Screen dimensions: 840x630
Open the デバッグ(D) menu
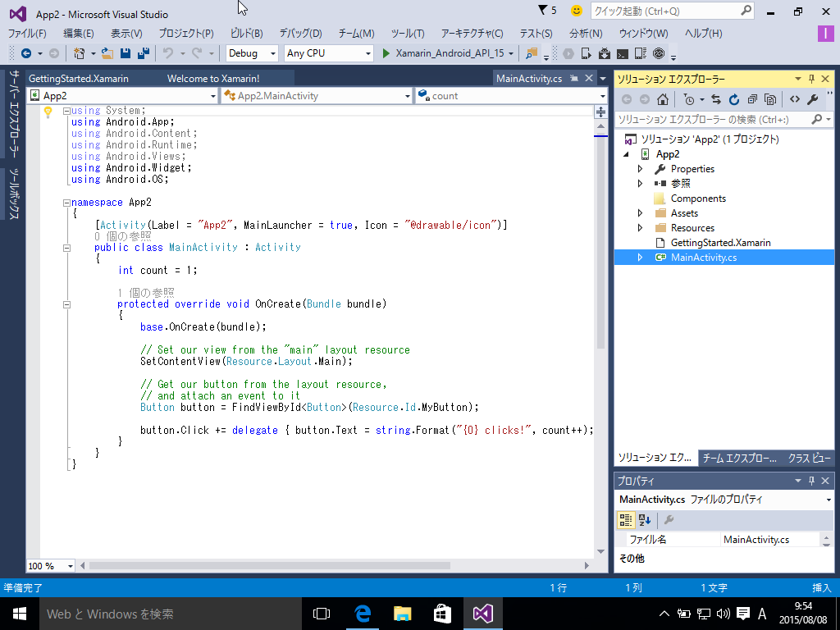pos(300,34)
